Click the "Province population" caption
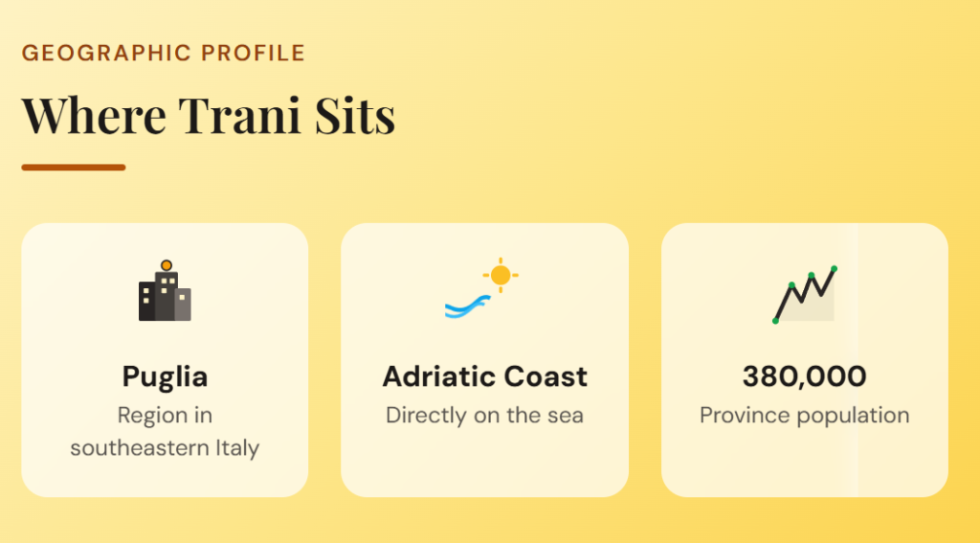The height and width of the screenshot is (543, 980). [804, 416]
